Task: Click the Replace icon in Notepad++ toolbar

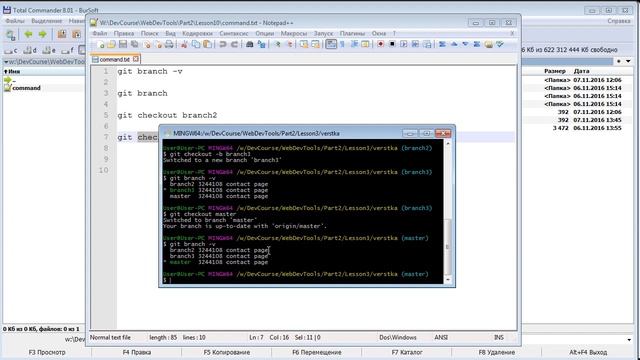Action: [261, 44]
